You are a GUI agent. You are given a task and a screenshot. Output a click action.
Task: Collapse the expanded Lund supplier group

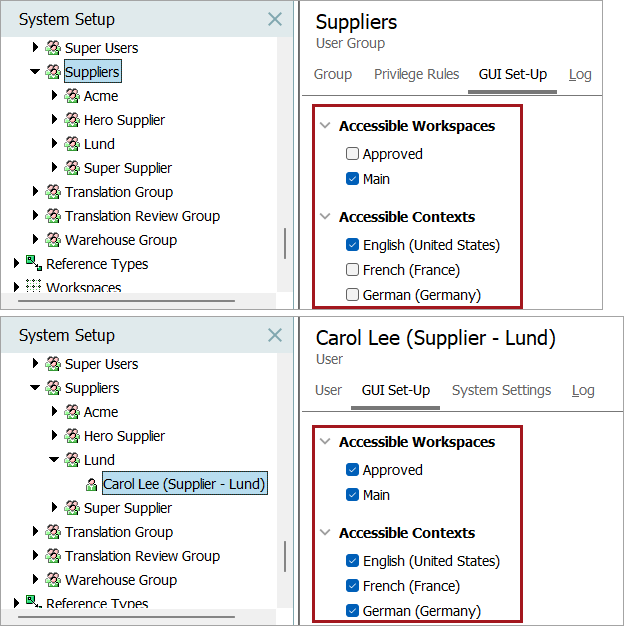pos(54,460)
